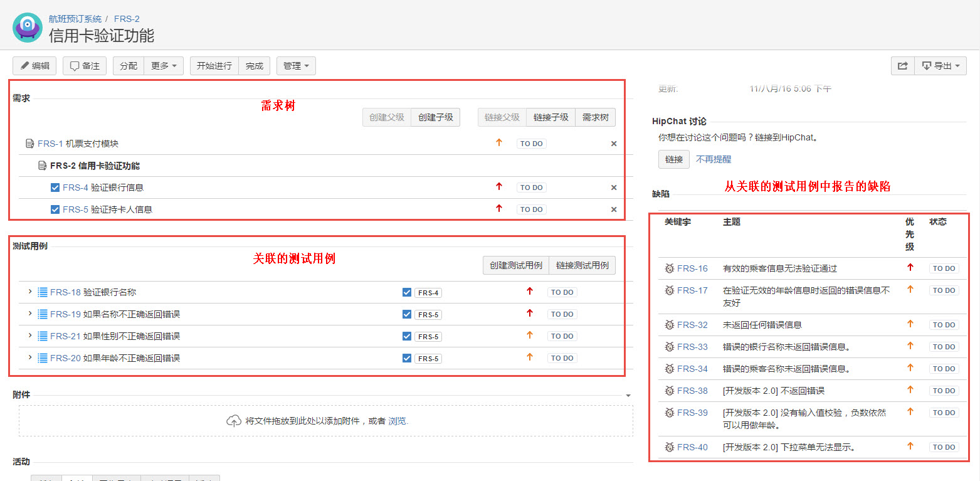Click the 分配 assign button
Screen dimensions: 980x481
[x=129, y=66]
